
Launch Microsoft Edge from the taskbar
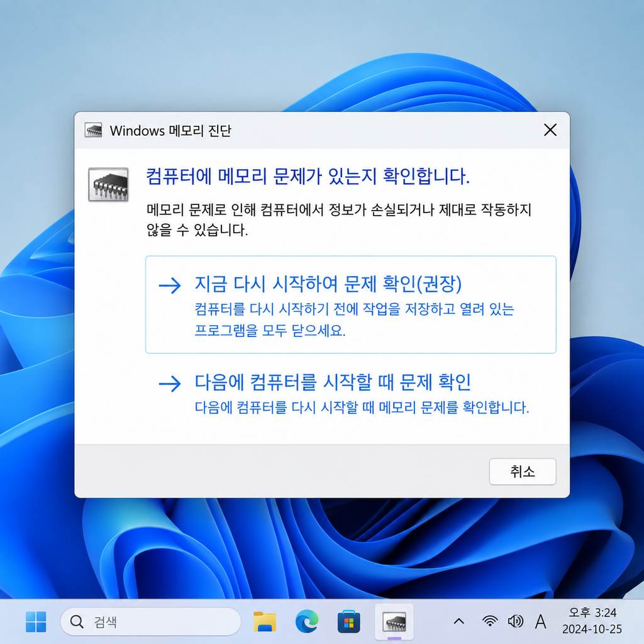click(x=307, y=621)
